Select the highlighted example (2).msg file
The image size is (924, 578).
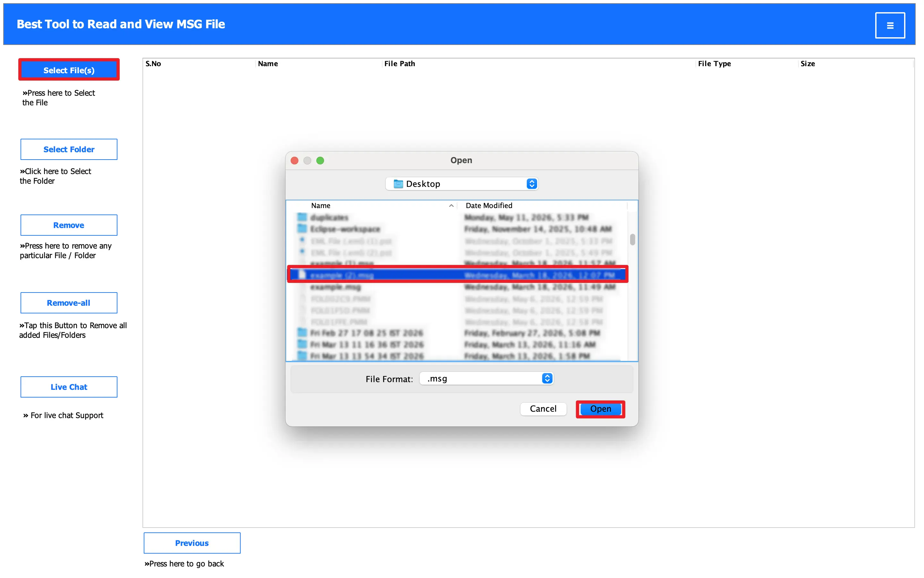[x=458, y=275]
